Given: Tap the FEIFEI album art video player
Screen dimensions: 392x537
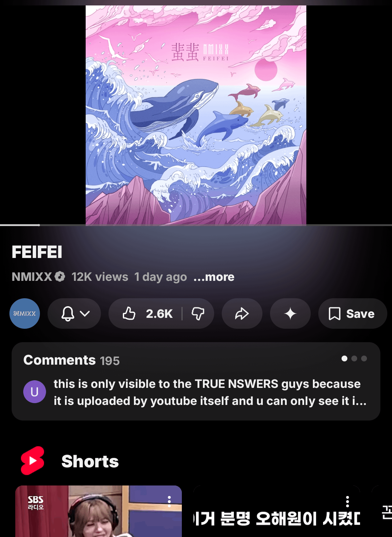Looking at the screenshot, I should (x=196, y=115).
